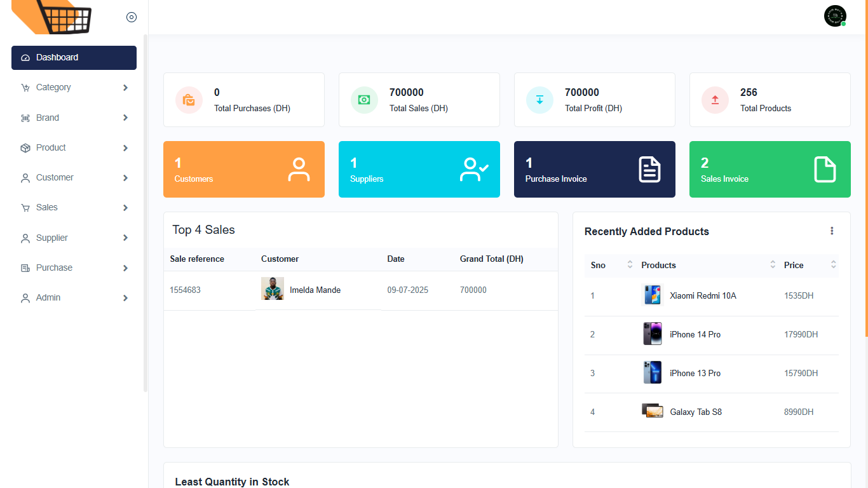Image resolution: width=868 pixels, height=488 pixels.
Task: Select the Dashboard menu item
Action: (x=74, y=58)
